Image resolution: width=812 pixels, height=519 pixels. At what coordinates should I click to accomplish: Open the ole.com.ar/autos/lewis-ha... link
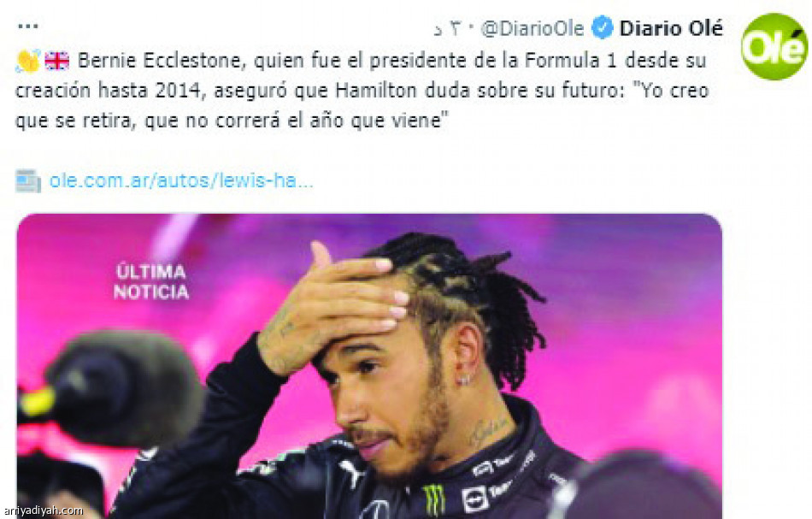click(x=181, y=180)
